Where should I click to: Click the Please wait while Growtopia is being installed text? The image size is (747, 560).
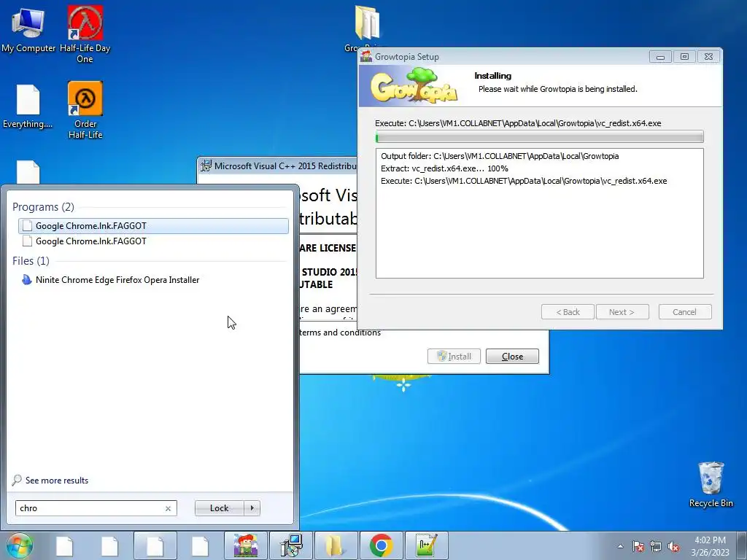557,89
